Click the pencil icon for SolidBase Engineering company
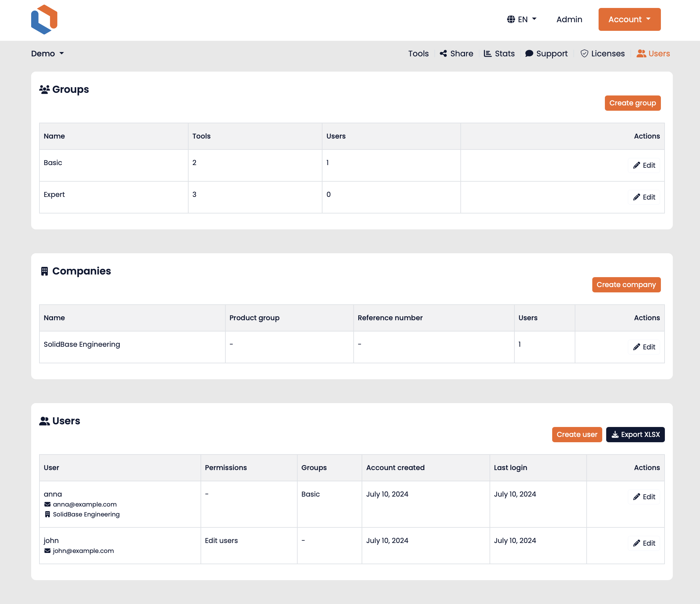Image resolution: width=700 pixels, height=604 pixels. pos(636,347)
